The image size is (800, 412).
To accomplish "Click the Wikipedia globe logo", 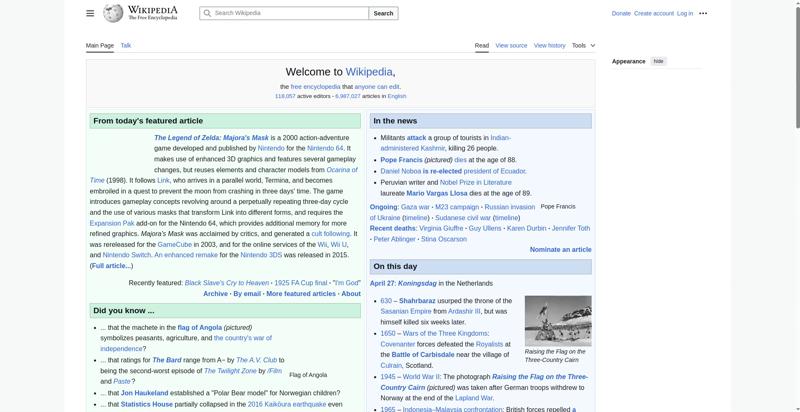I will (x=113, y=13).
